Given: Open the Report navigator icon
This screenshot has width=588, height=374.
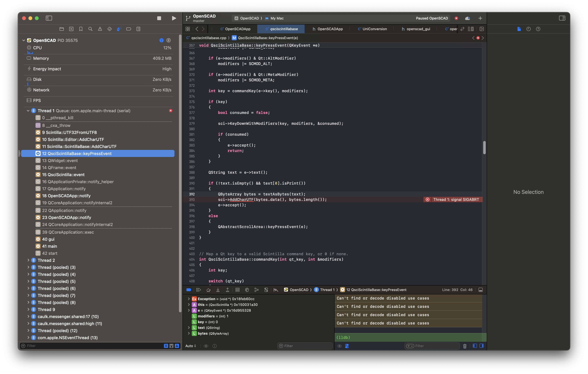Looking at the screenshot, I should click(138, 29).
